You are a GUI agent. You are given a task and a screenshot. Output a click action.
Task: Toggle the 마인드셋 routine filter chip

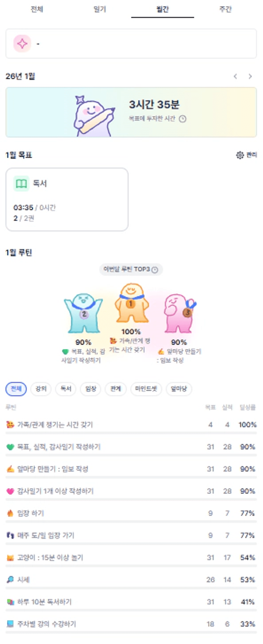pyautogui.click(x=146, y=389)
